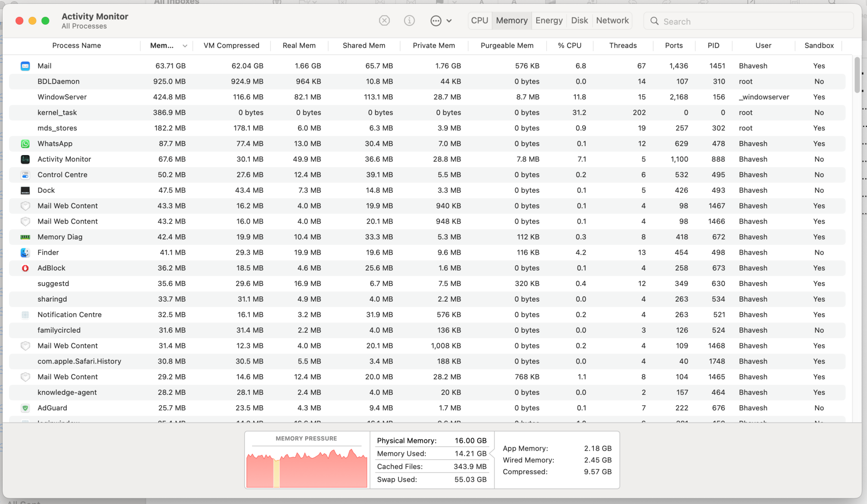The width and height of the screenshot is (867, 504).
Task: Click the stop process X icon
Action: (384, 21)
